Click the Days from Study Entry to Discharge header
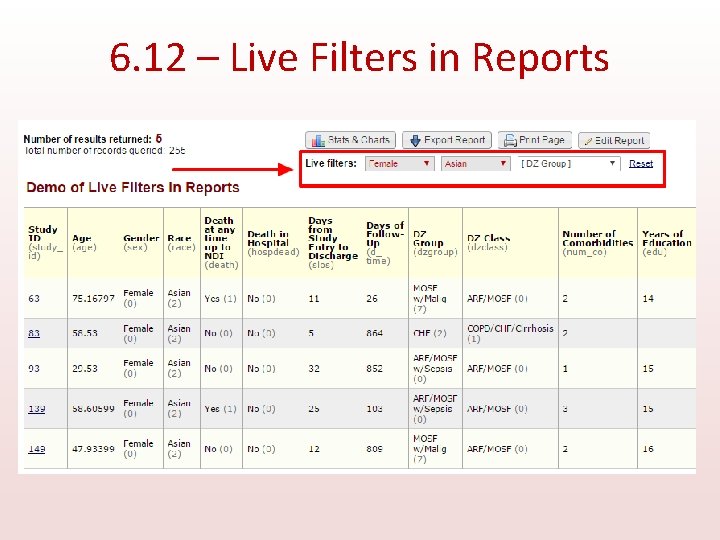The width and height of the screenshot is (720, 540). (x=333, y=243)
